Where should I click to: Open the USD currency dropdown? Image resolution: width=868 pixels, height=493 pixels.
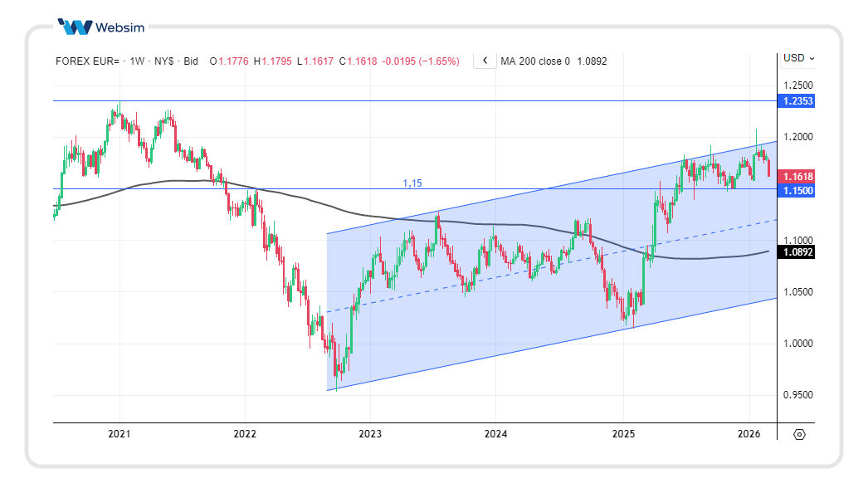point(798,58)
